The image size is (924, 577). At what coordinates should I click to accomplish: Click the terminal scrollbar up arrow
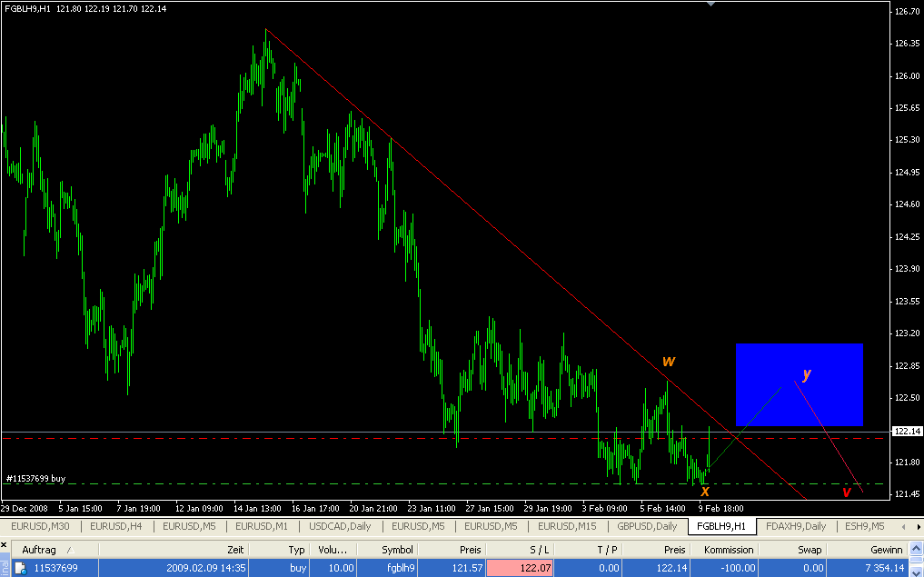[x=919, y=550]
